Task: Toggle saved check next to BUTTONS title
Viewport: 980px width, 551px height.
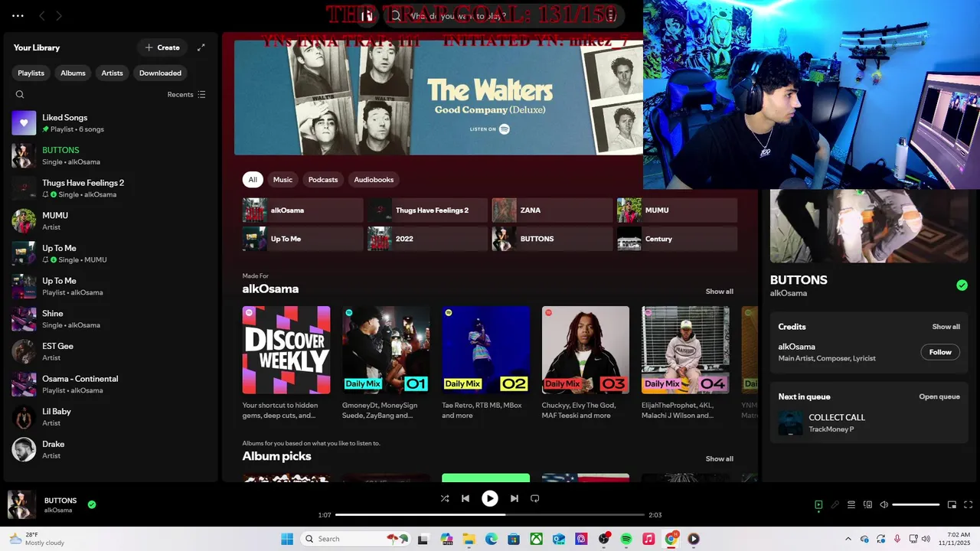Action: (962, 285)
